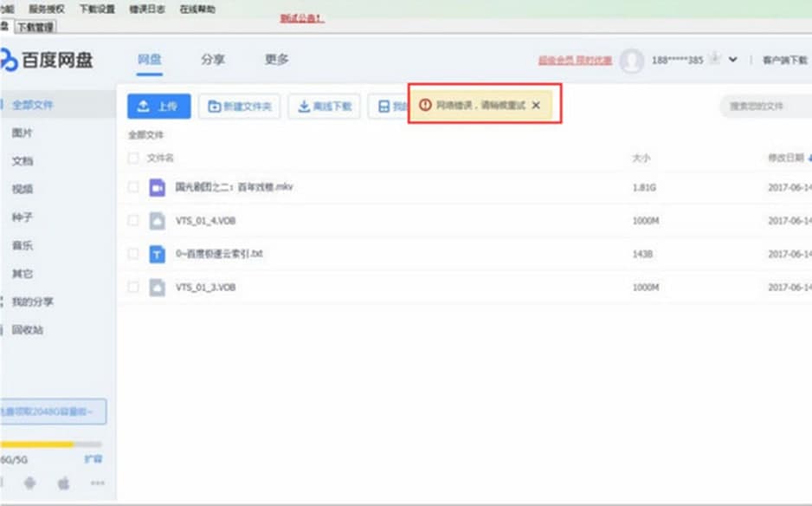Viewport: 812px width, 506px height.
Task: Switch to the 分享 (Share) tab
Action: click(212, 60)
